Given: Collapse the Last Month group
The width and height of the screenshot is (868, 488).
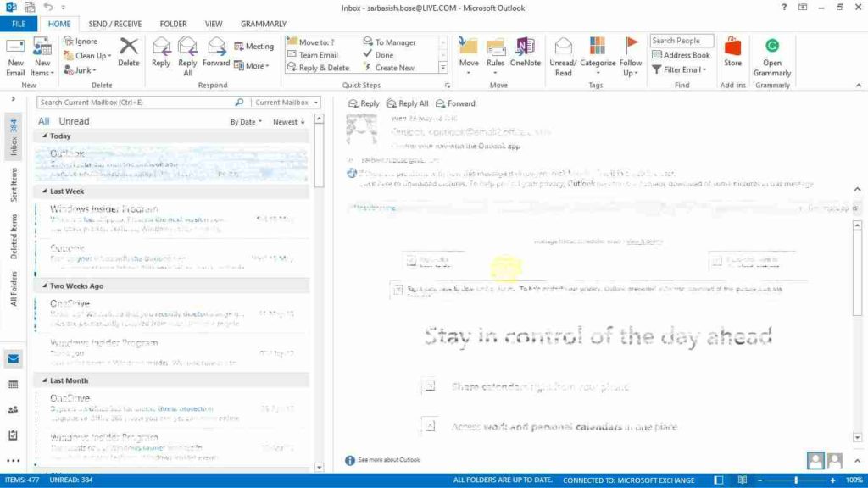Looking at the screenshot, I should click(x=45, y=380).
